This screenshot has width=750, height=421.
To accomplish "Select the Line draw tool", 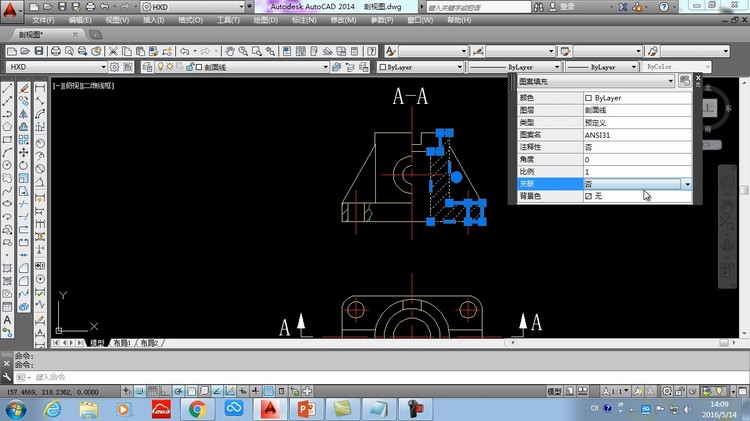I will click(7, 88).
